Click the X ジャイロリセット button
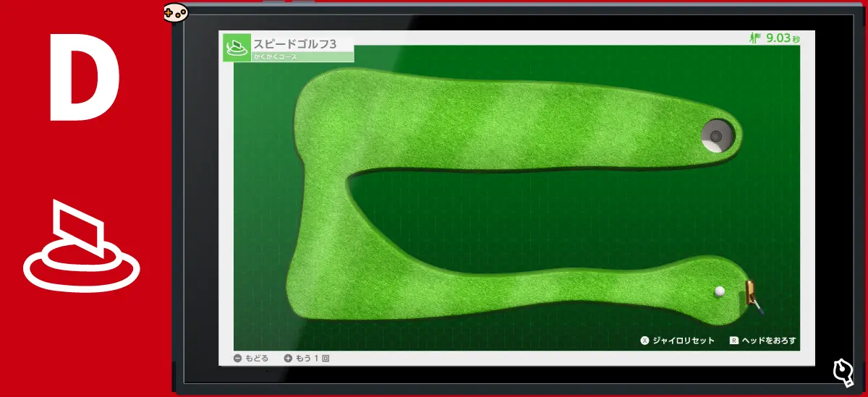 point(677,340)
